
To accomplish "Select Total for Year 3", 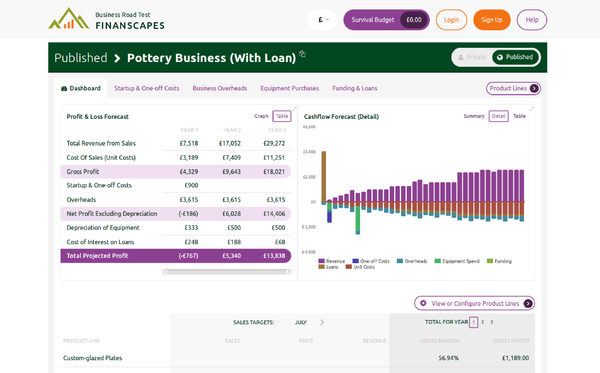I will point(492,322).
